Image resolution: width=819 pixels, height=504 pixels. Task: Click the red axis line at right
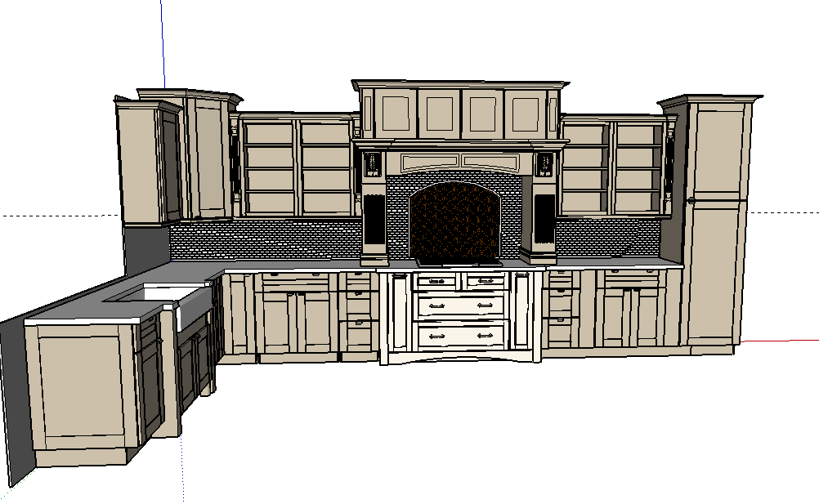[x=779, y=341]
